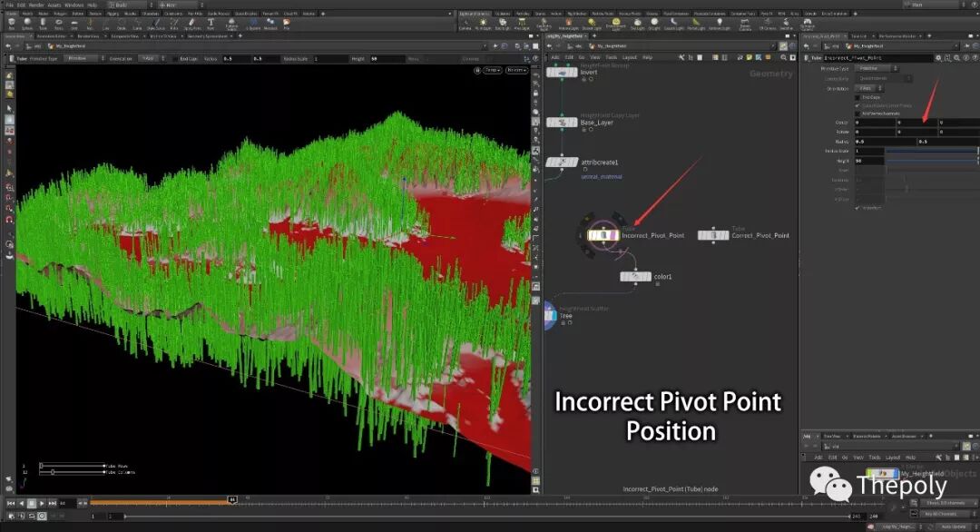980x532 pixels.
Task: Toggle display flag on Invert node
Action: 574,73
